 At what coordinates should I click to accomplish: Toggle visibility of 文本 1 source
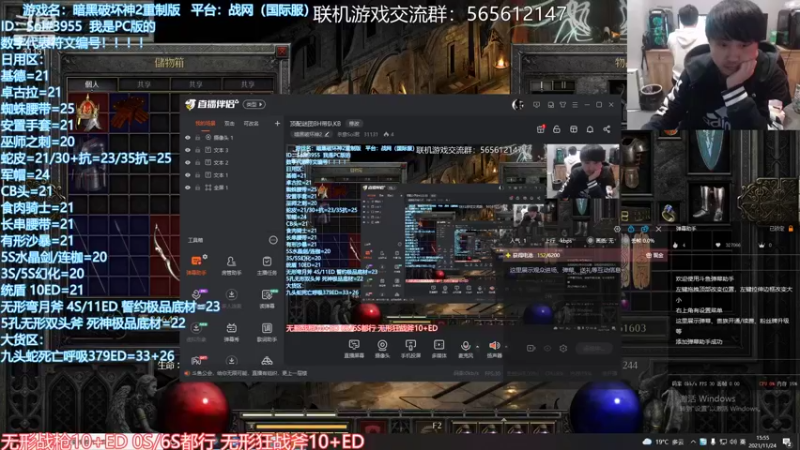tap(188, 175)
